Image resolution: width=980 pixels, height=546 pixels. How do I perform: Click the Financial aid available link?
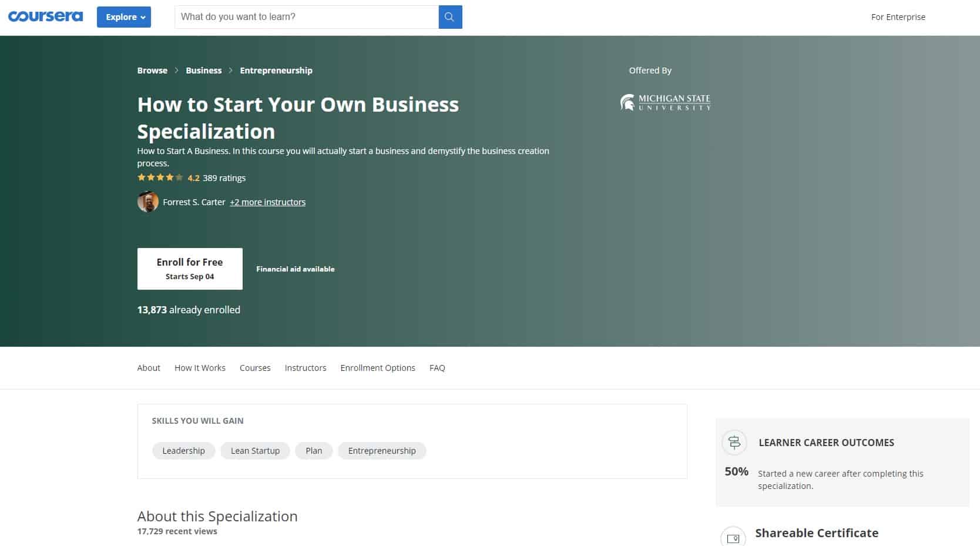[x=296, y=269]
